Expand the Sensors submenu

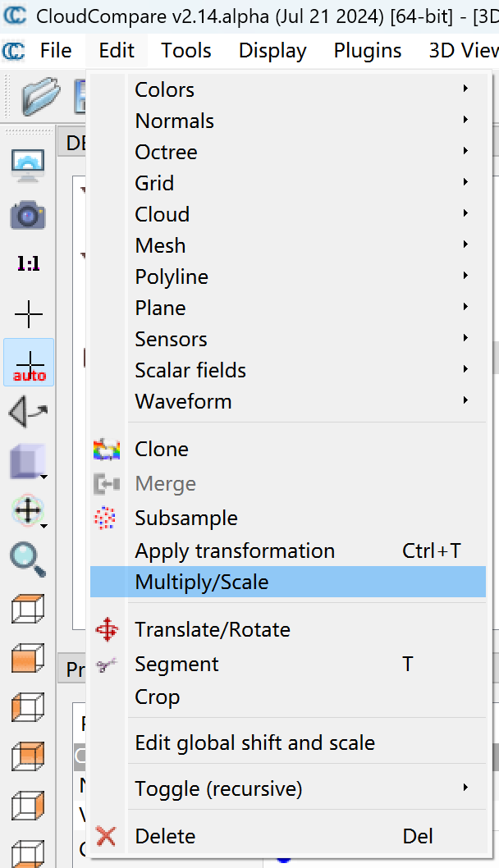tap(288, 339)
